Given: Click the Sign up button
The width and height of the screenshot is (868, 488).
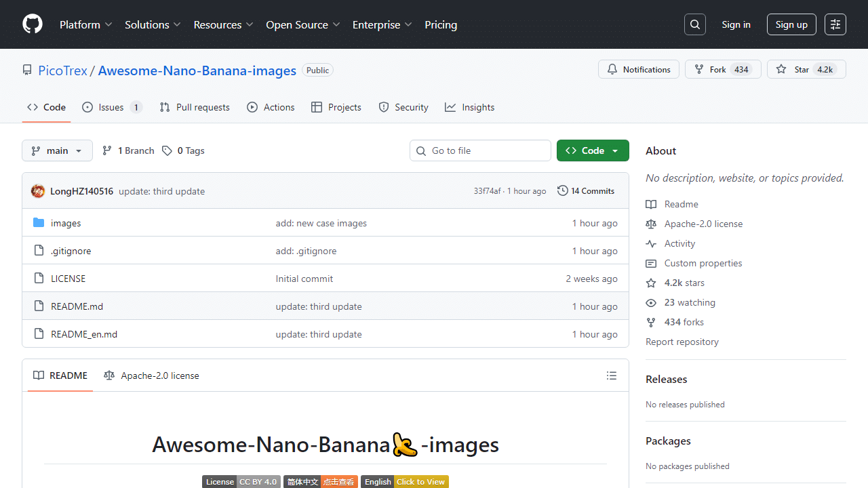Looking at the screenshot, I should [x=791, y=24].
